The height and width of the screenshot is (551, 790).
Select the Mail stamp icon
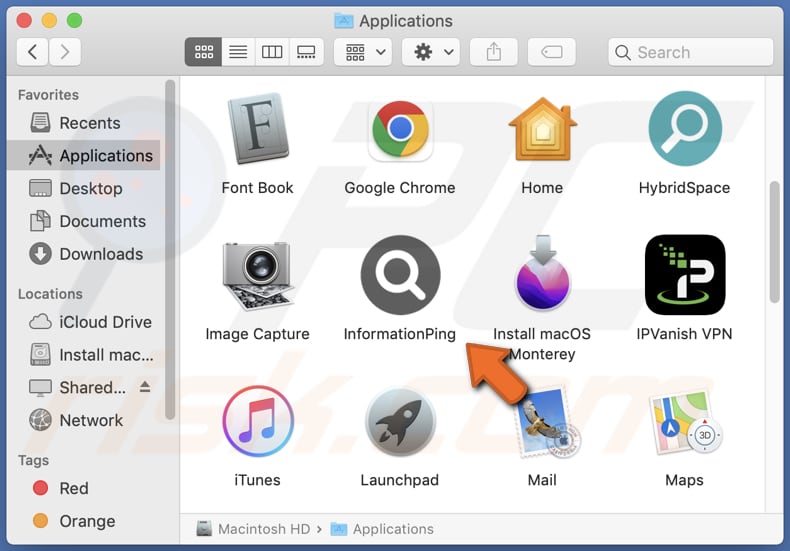coord(547,423)
